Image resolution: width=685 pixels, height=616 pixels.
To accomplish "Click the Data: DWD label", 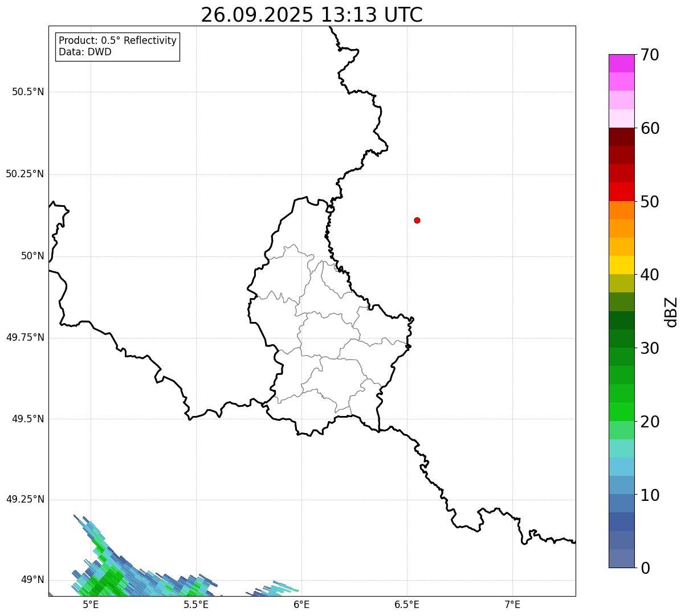I will pos(85,52).
